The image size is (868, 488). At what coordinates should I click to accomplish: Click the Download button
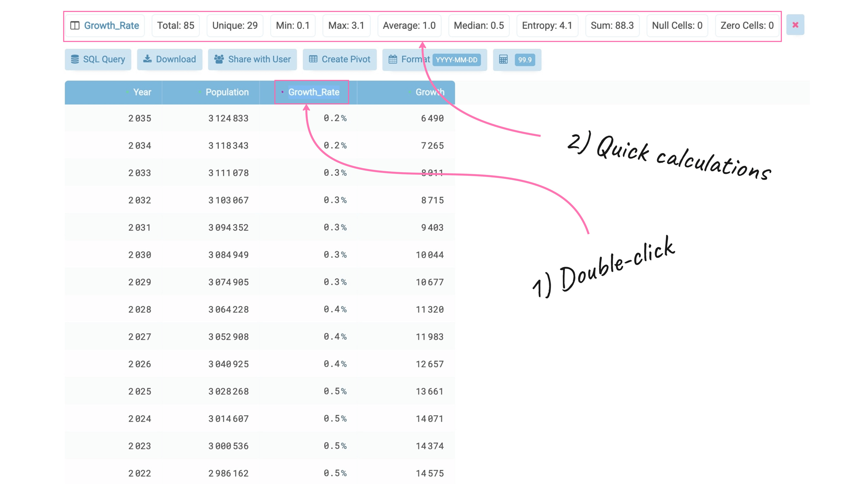tap(170, 59)
